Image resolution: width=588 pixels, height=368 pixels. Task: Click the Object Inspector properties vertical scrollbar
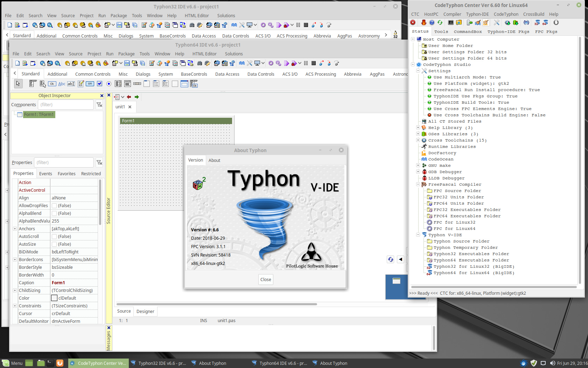[x=100, y=202]
